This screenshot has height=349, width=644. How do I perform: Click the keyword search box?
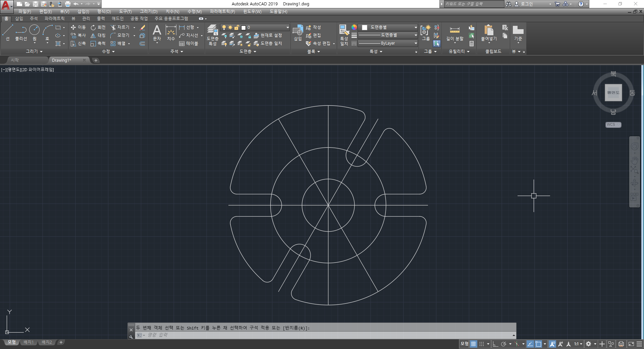474,4
